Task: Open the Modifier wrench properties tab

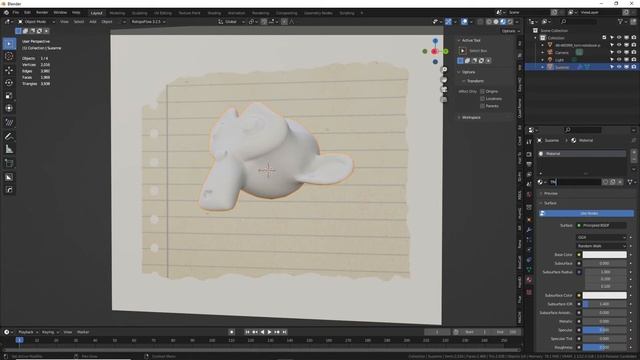Action: tap(529, 230)
